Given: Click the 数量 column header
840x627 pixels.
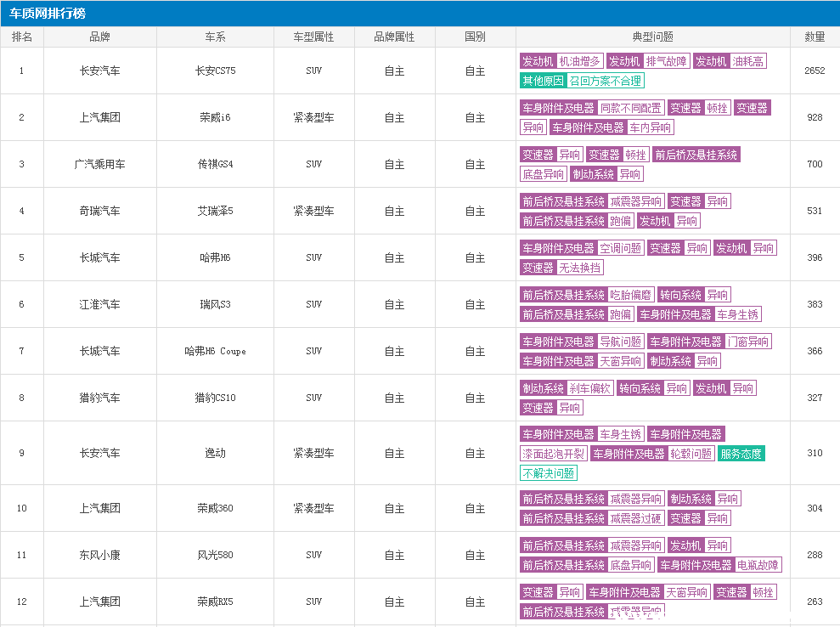Looking at the screenshot, I should 814,37.
